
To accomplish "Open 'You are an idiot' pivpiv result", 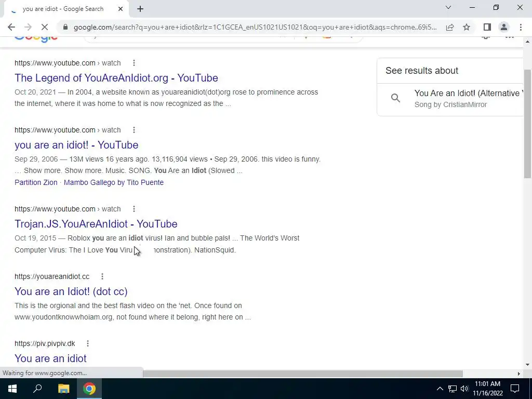I will 50,358.
